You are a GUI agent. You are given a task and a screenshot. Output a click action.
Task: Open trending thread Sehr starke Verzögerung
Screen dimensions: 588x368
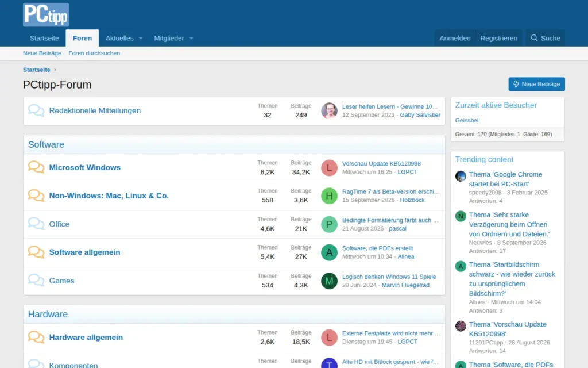[509, 225]
